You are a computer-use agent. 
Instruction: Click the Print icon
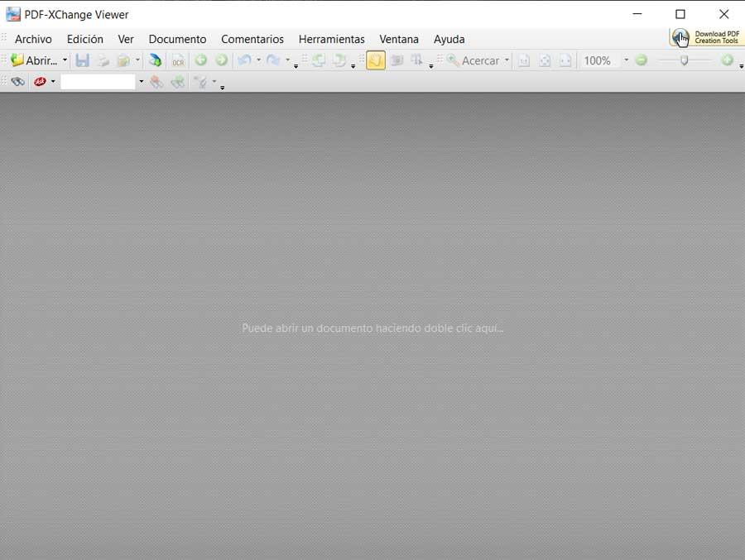coord(103,60)
